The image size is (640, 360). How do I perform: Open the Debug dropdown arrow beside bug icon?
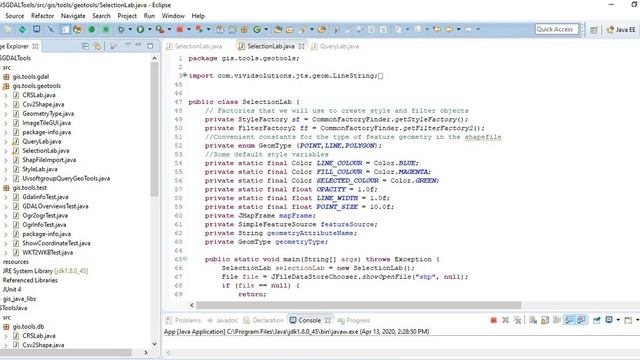pos(130,29)
